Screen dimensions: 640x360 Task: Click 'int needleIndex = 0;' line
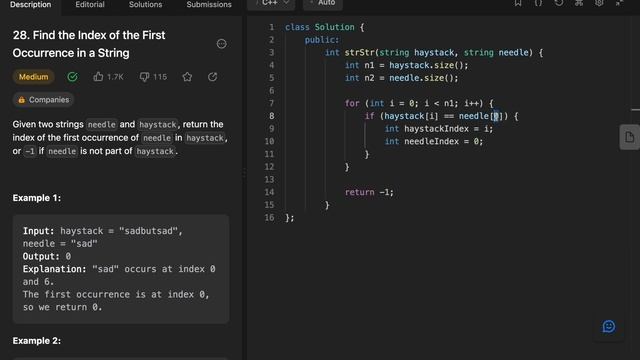pos(434,141)
